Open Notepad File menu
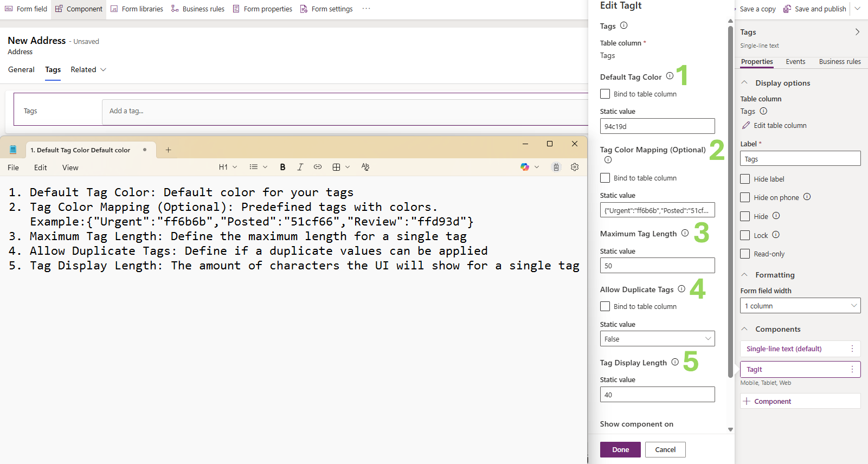Screen dimensions: 868x464 14,167
